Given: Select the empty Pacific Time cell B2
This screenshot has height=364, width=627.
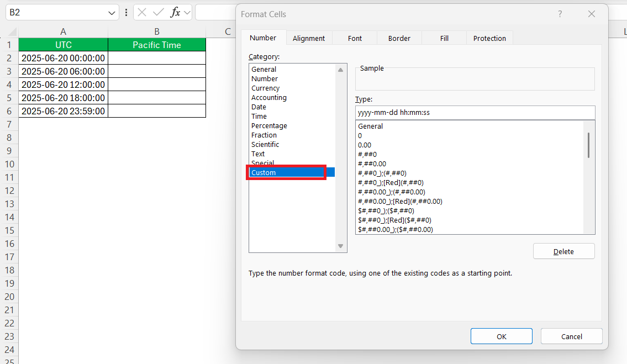Looking at the screenshot, I should click(x=157, y=58).
